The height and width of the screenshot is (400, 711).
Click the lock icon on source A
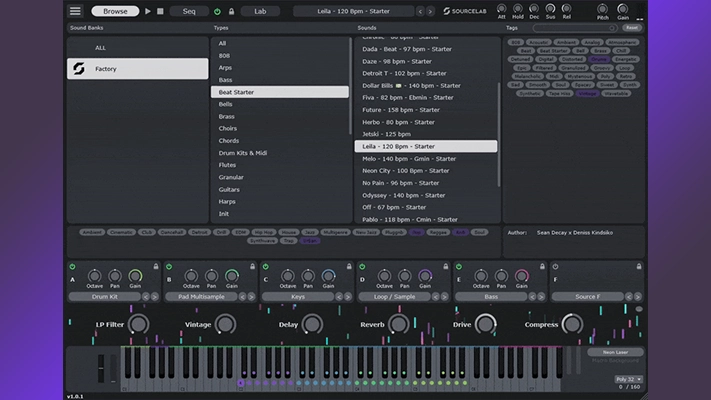click(x=154, y=267)
